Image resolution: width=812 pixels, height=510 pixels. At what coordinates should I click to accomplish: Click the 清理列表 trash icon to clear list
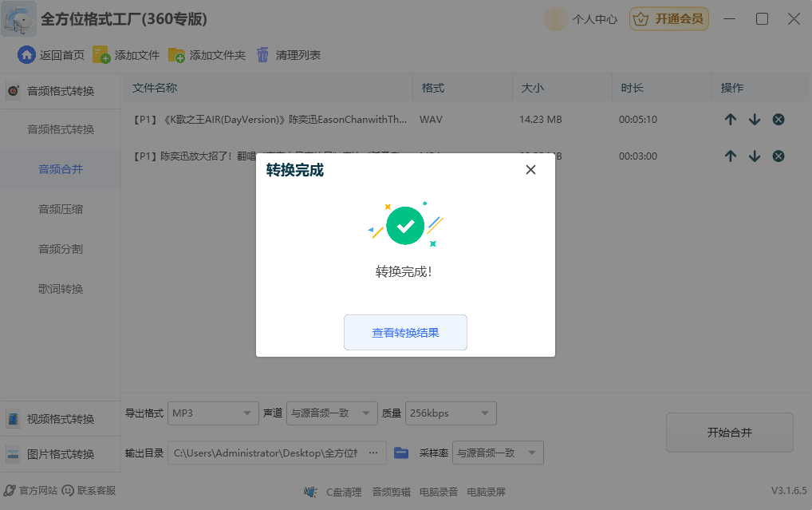click(263, 55)
